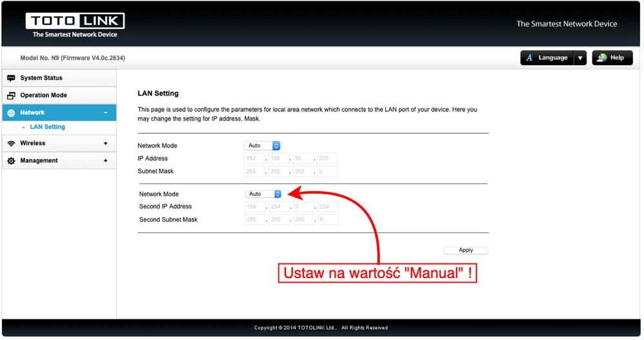Viewport: 644px width, 340px height.
Task: Click the Management gear icon
Action: tap(11, 161)
